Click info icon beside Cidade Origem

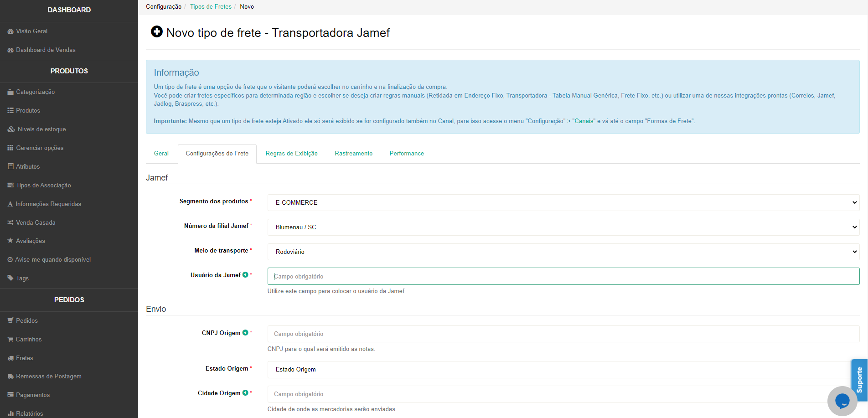pyautogui.click(x=245, y=393)
